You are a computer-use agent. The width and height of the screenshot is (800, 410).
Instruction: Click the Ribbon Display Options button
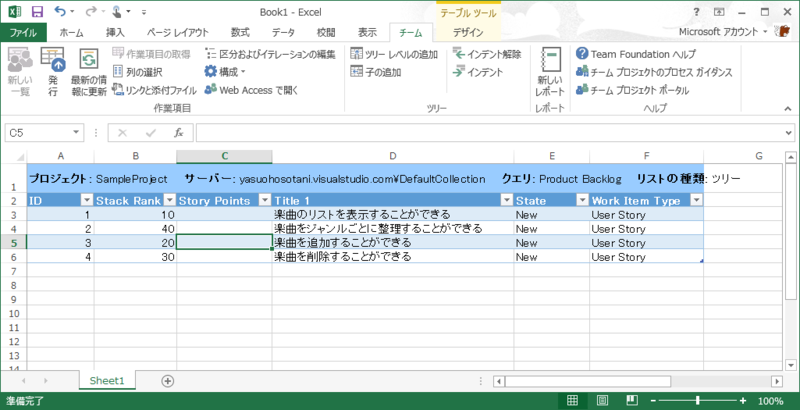(x=719, y=12)
